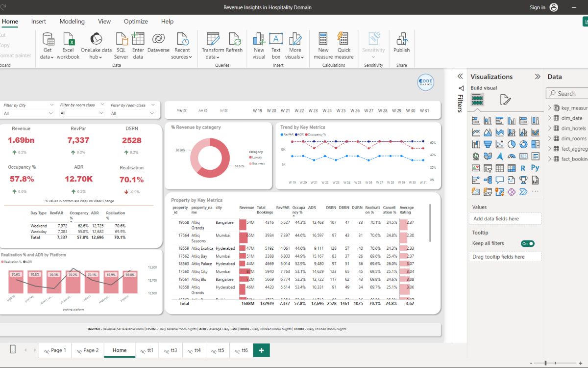Go to the View ribbon tab
588x368 pixels.
[104, 22]
